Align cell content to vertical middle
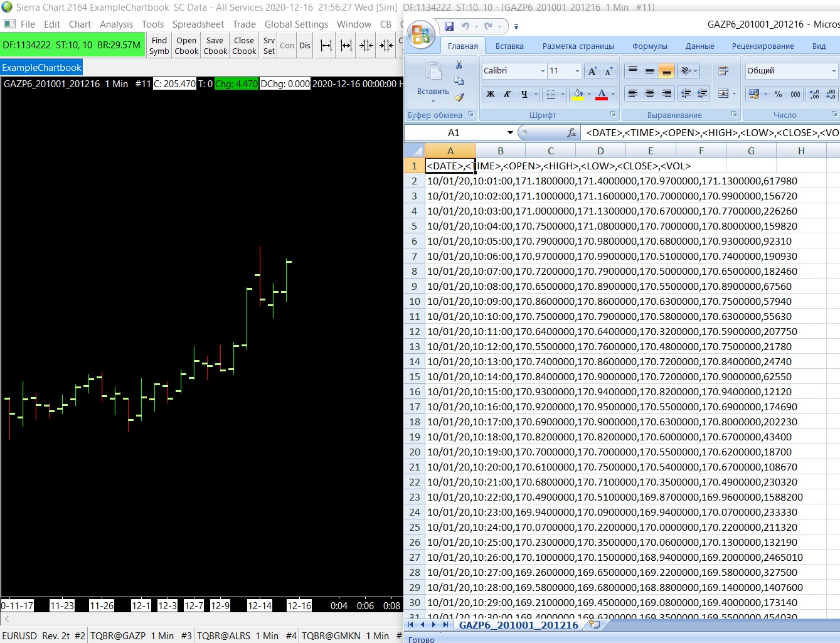Screen dimensions: 840x643 click(x=650, y=70)
